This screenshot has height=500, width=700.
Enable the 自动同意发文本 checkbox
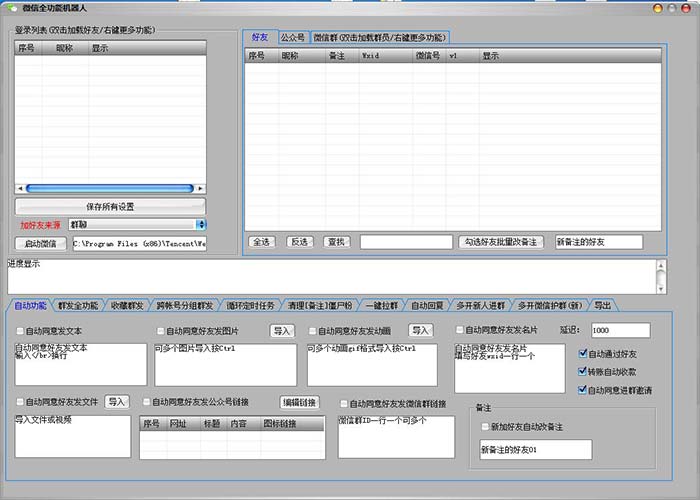tap(20, 331)
